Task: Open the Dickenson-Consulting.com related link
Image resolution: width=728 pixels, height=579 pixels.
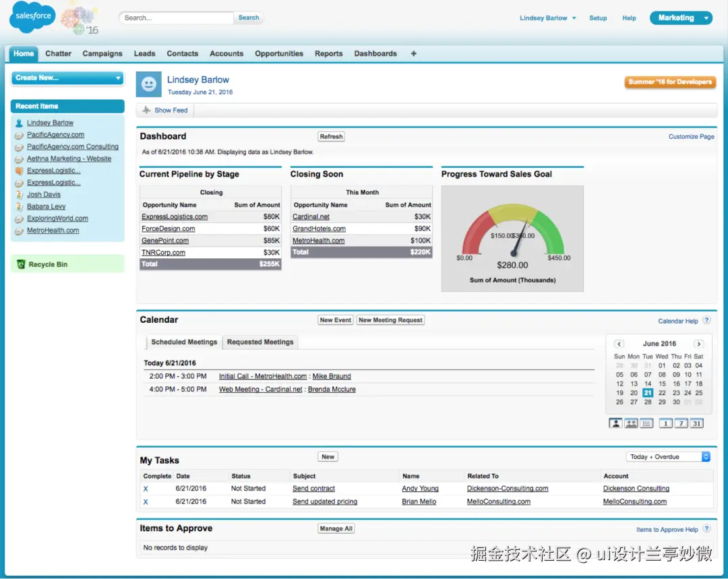Action: point(508,489)
